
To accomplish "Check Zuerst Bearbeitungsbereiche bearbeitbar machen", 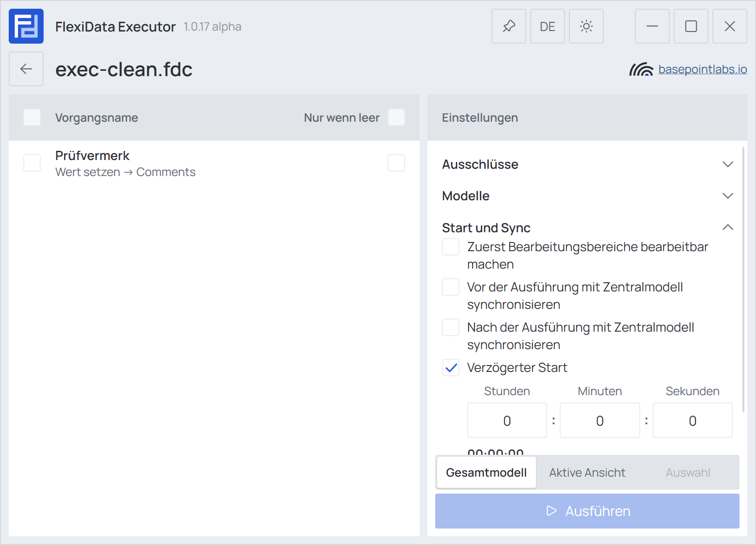I will tap(451, 247).
